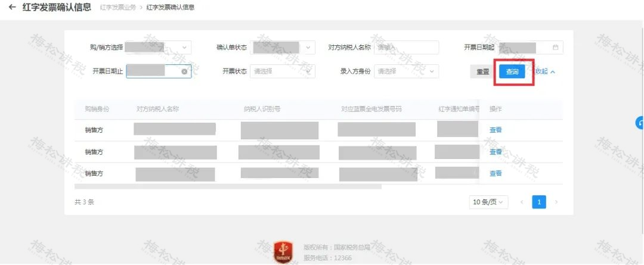The width and height of the screenshot is (644, 265).
Task: Change page size from 10条/页
Action: click(488, 202)
